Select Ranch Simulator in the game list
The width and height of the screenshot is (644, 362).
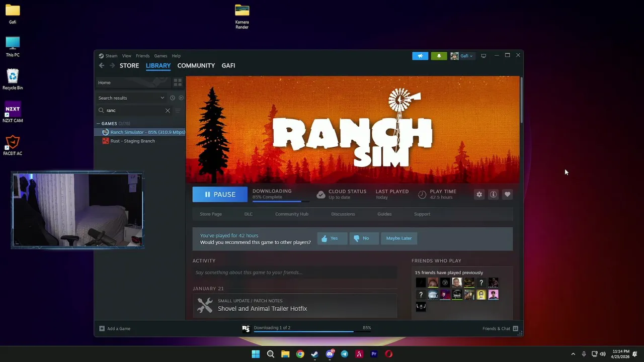pos(140,132)
